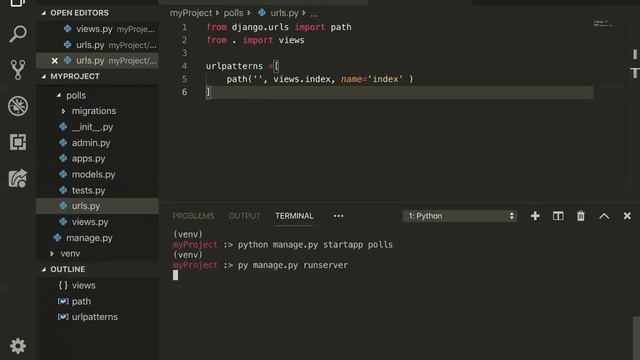Open views.py from the Open Editors list
This screenshot has width=640, height=360.
click(97, 29)
